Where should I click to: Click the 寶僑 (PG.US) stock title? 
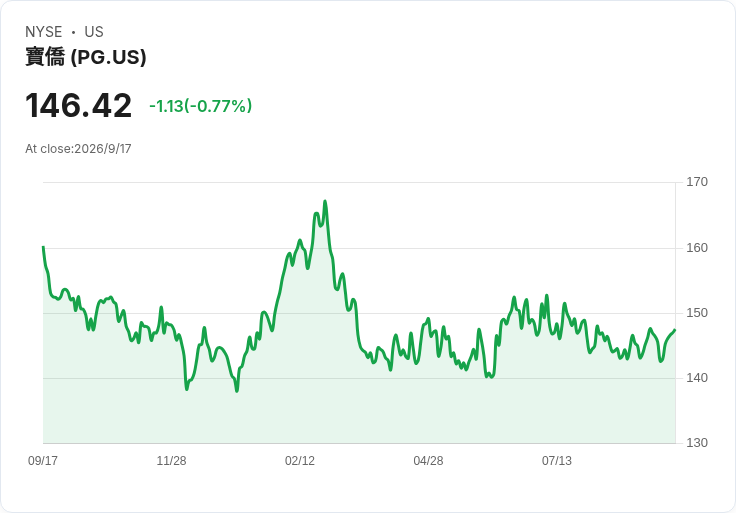pyautogui.click(x=86, y=57)
